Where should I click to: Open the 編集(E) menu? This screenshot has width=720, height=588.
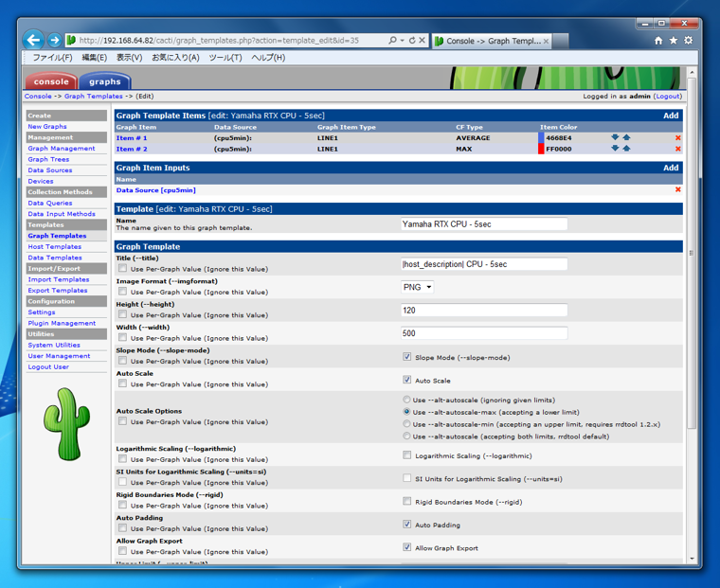pyautogui.click(x=94, y=58)
